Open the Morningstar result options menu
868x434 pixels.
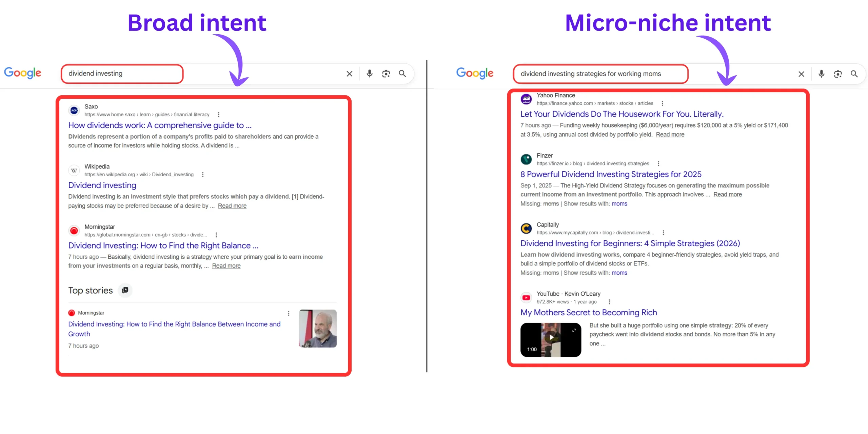tap(216, 235)
